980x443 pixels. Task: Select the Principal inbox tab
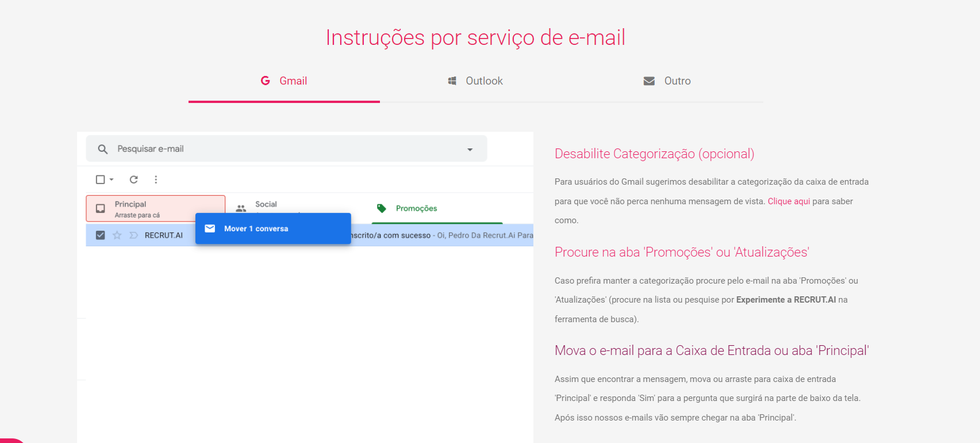point(156,208)
